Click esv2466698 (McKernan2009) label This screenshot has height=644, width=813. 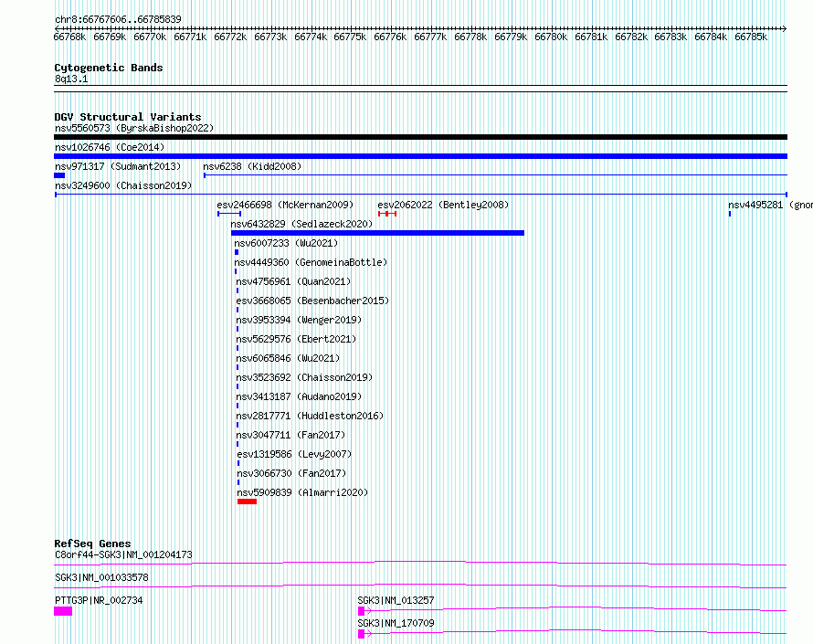pyautogui.click(x=285, y=205)
